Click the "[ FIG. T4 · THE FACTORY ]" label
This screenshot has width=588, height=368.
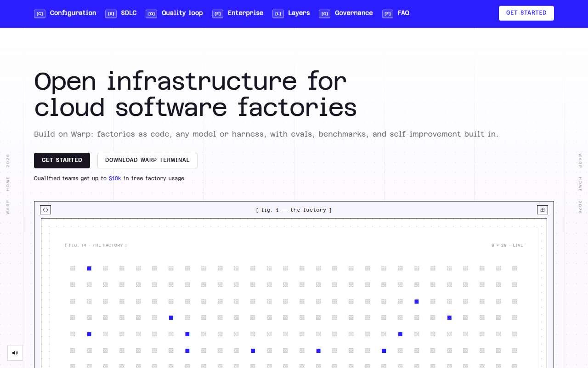[x=96, y=246]
